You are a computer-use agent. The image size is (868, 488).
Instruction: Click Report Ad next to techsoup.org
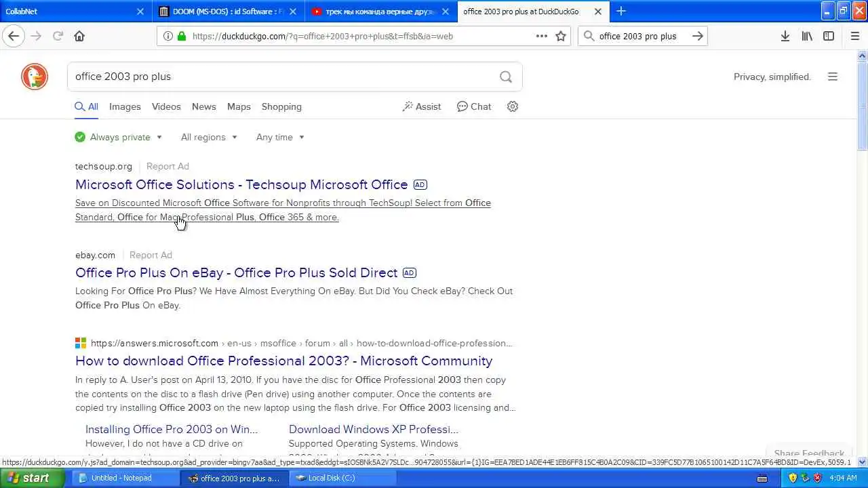pos(167,166)
